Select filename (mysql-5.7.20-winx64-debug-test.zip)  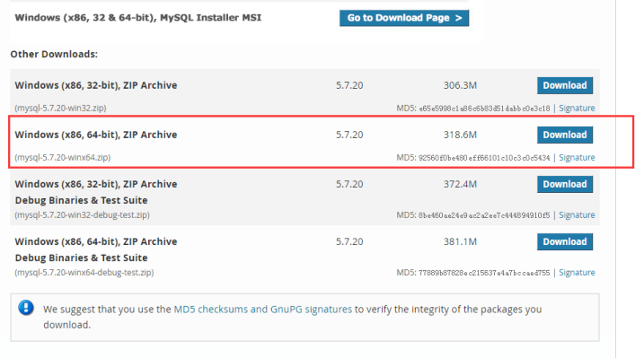pos(84,272)
